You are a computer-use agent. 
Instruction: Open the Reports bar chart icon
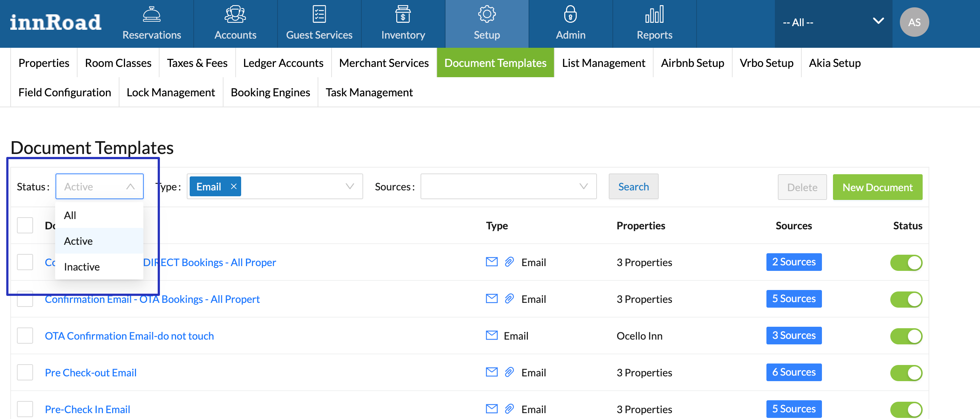click(x=654, y=14)
